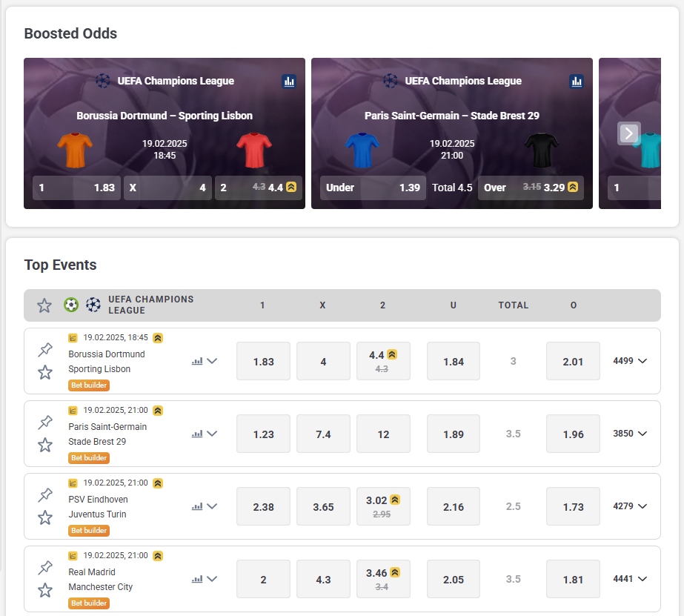Click next arrow in Boosted Odds carousel
684x616 pixels.
tap(628, 133)
